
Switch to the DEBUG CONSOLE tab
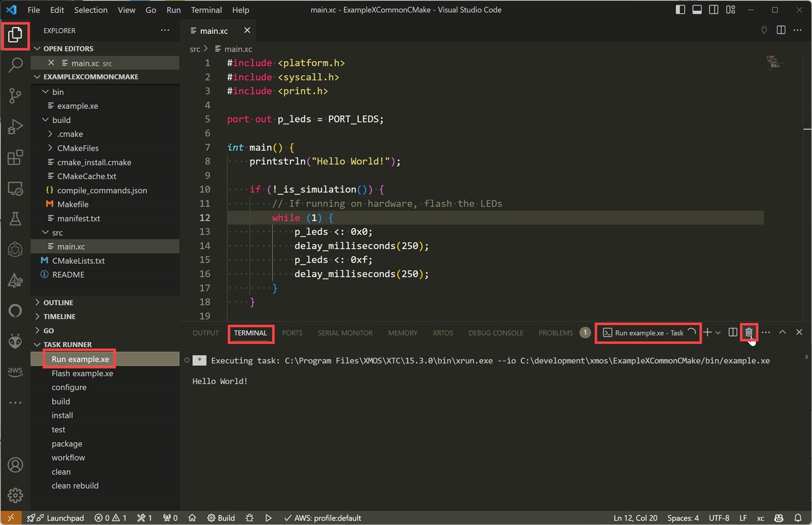coord(496,333)
